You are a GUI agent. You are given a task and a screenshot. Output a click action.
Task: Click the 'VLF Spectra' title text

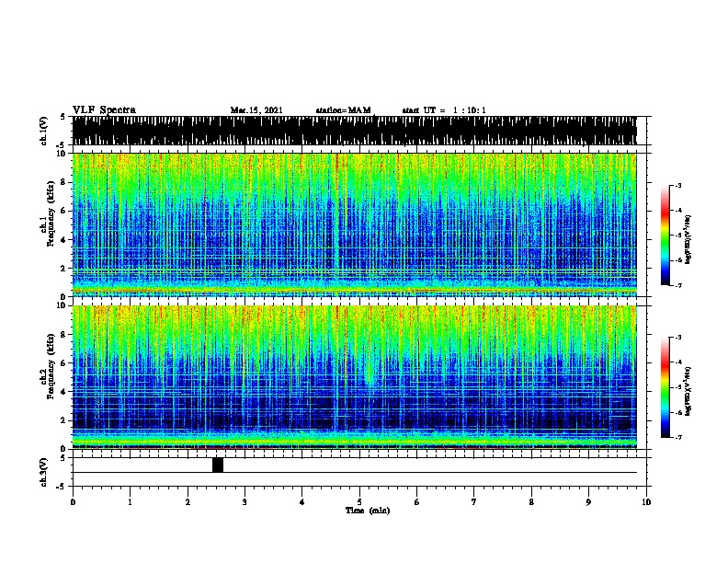click(105, 110)
